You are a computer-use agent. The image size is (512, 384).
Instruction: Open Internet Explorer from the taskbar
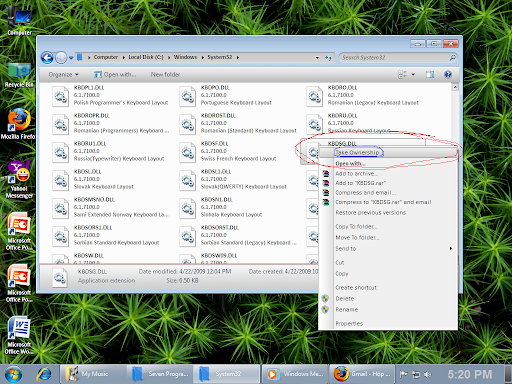coord(44,374)
